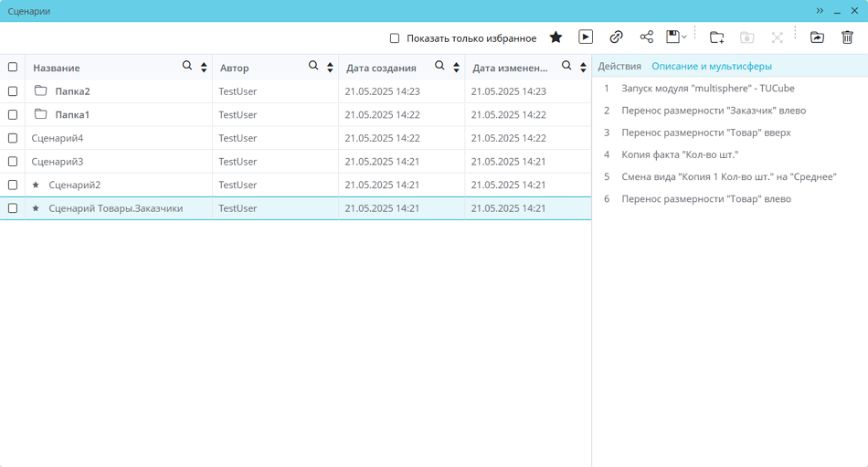Click the new folder icon

[716, 37]
